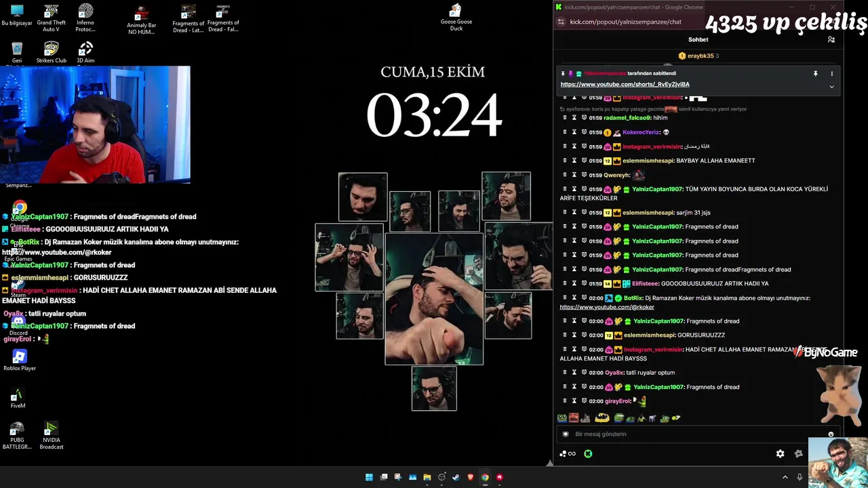Collapse the pinned message with the chevron
This screenshot has width=868, height=488.
831,87
